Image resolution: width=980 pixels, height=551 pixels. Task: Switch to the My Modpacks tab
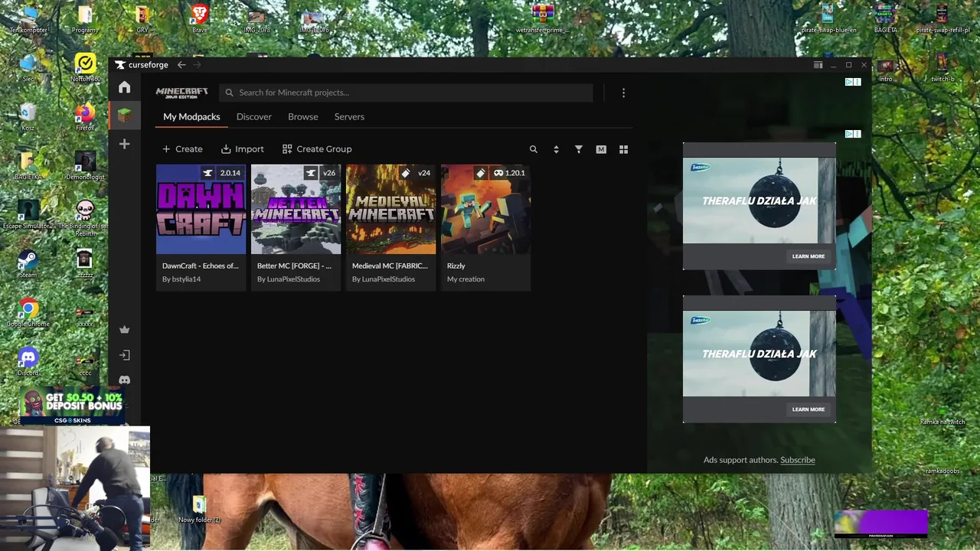coord(191,116)
